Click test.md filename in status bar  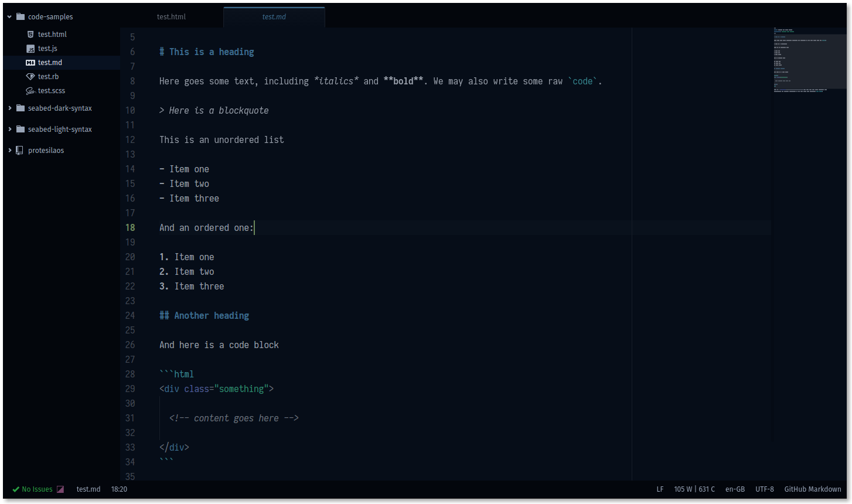(88, 489)
